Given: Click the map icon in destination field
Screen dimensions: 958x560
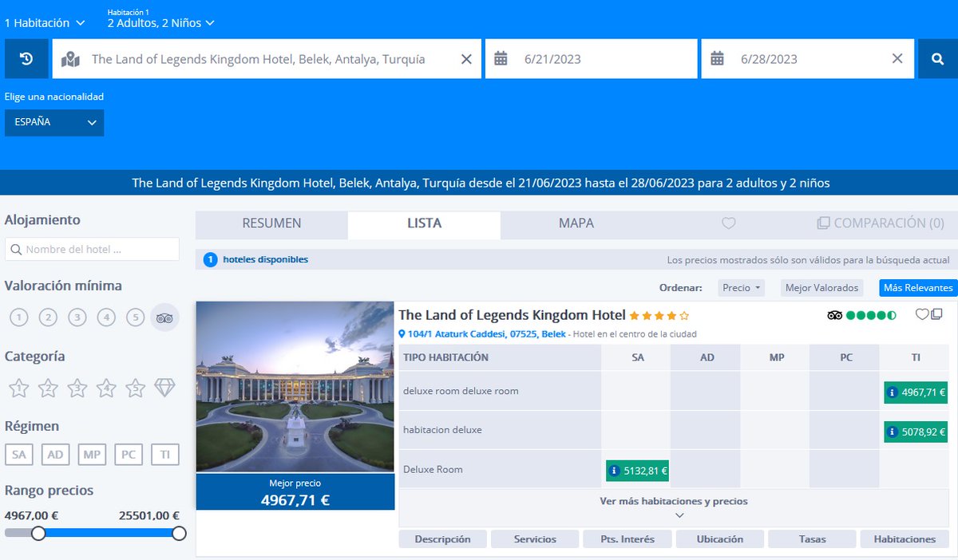Looking at the screenshot, I should click(x=71, y=59).
